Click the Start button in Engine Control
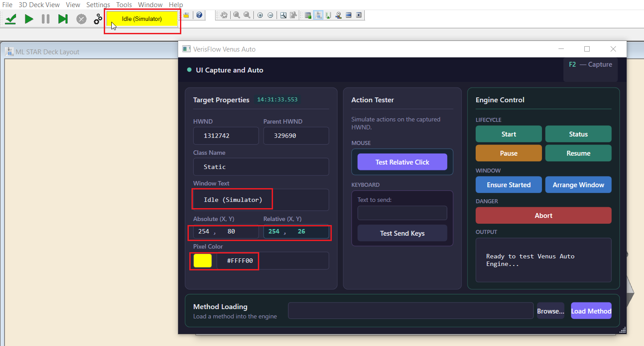 [x=509, y=134]
